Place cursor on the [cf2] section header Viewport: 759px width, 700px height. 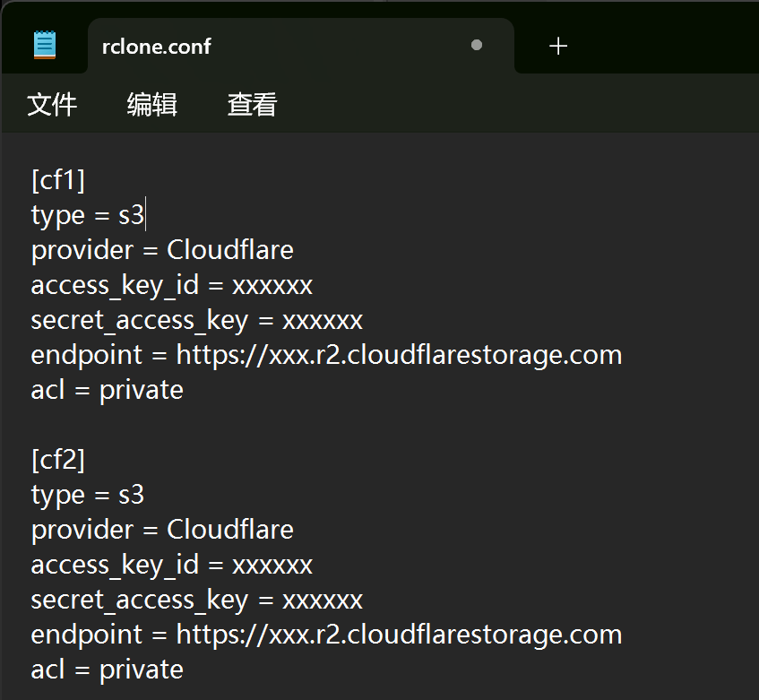tap(58, 460)
